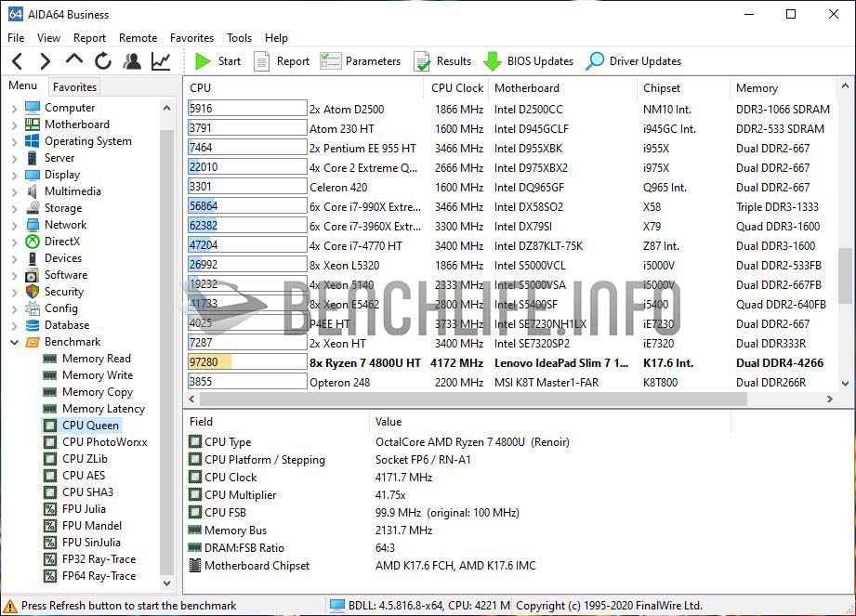The image size is (856, 616).
Task: Open the File menu
Action: (x=16, y=38)
